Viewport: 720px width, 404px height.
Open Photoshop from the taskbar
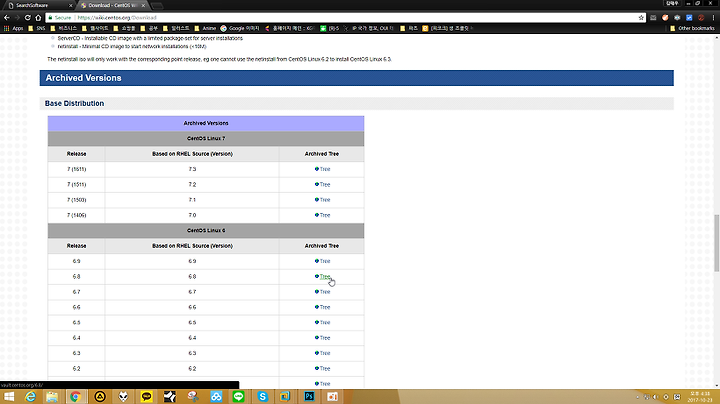click(x=309, y=397)
